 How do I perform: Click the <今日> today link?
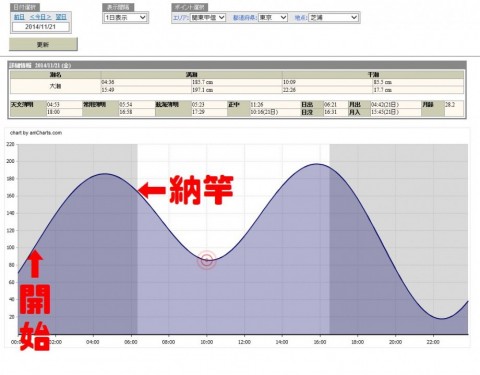point(40,17)
